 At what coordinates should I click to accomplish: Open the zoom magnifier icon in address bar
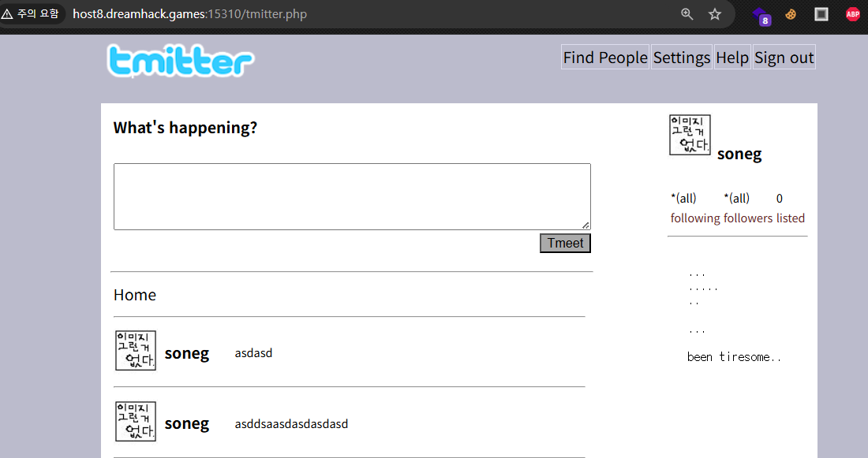687,14
